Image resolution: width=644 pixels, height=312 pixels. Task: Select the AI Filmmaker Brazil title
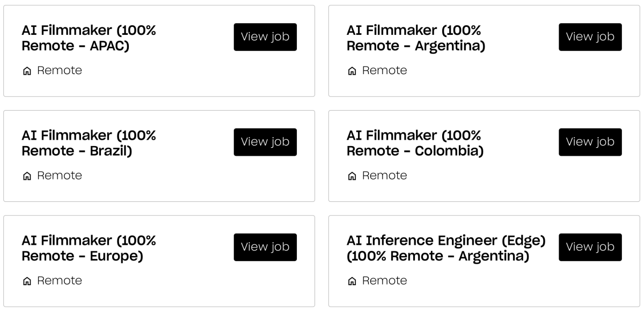[x=89, y=143]
